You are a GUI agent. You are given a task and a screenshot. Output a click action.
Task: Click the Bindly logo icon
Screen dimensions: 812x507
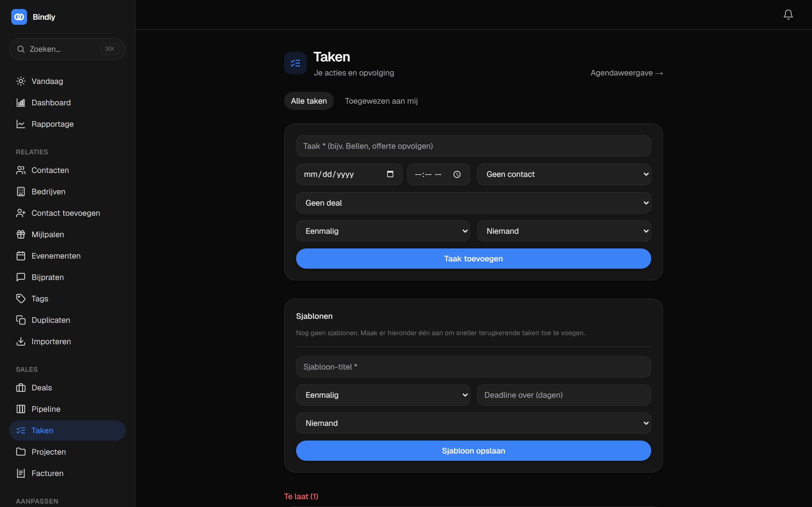tap(19, 17)
